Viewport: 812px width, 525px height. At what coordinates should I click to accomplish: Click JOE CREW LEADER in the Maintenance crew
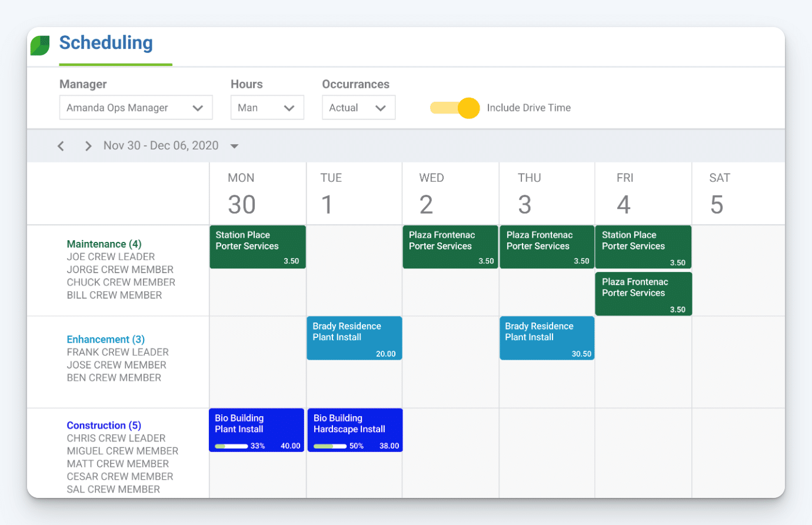tap(111, 257)
